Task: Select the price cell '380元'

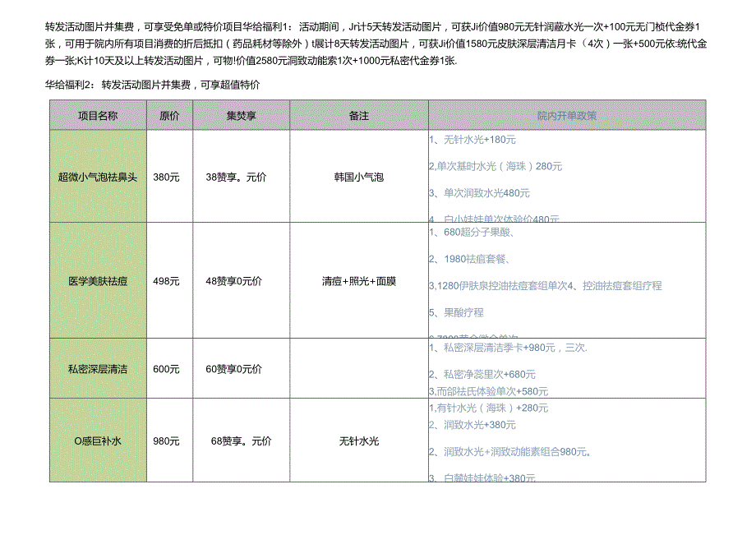Action: [x=169, y=177]
